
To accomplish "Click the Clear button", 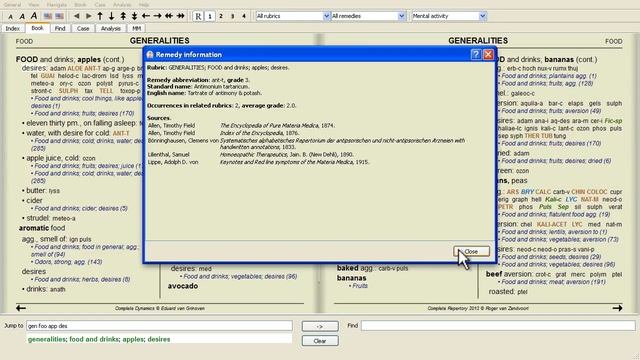I will 320,341.
